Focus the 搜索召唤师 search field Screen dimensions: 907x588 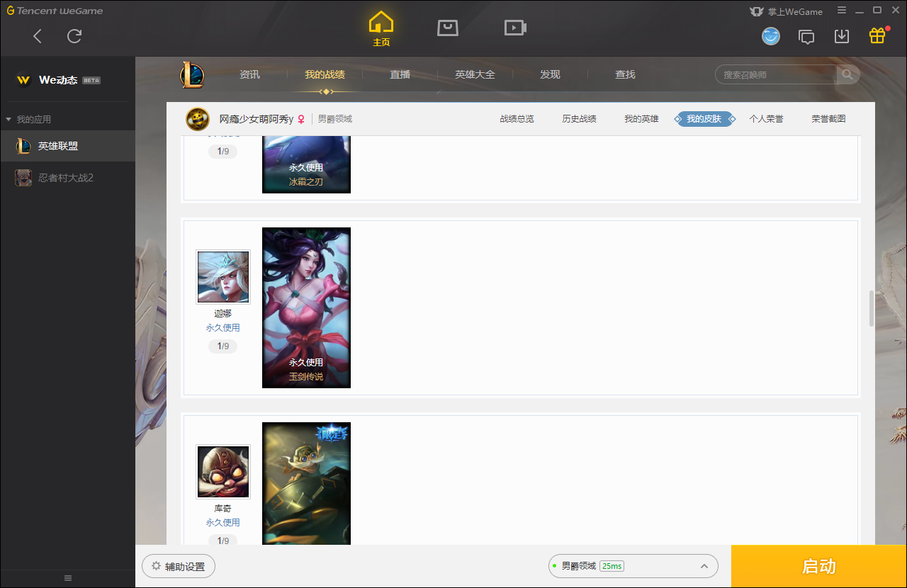tap(776, 74)
